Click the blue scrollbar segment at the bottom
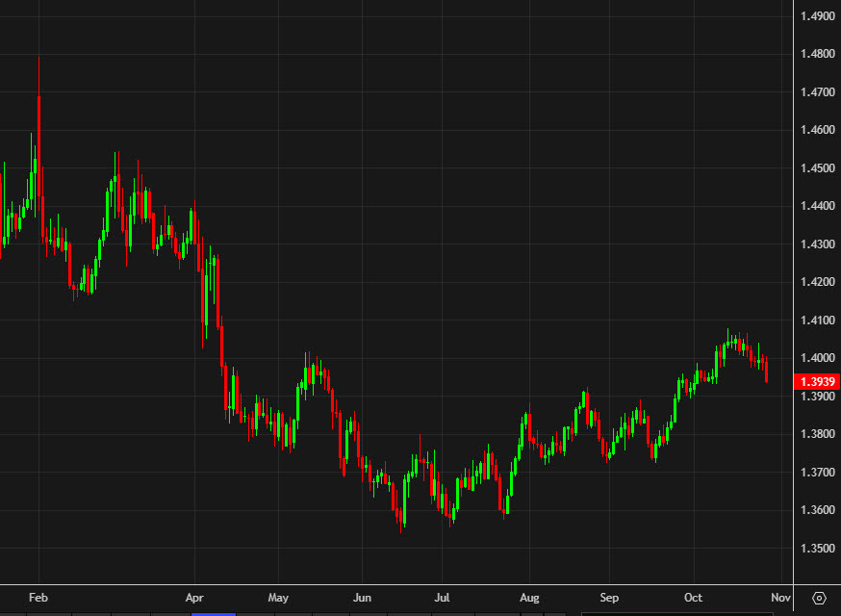The width and height of the screenshot is (841, 616). pos(214,612)
